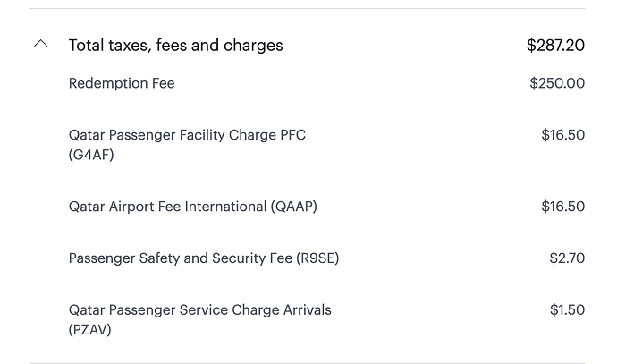
Task: Click the divider line above the total heading
Action: click(x=307, y=9)
